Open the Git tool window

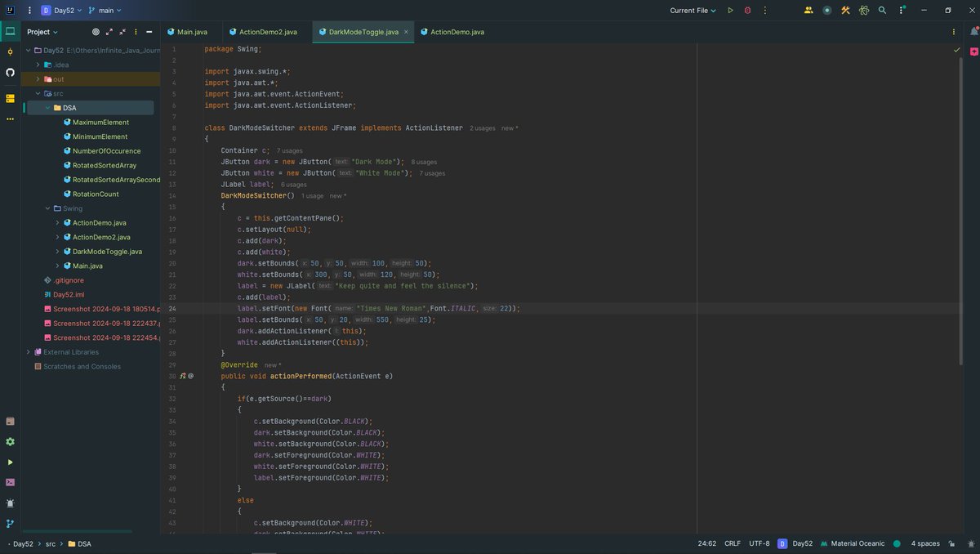[x=10, y=524]
